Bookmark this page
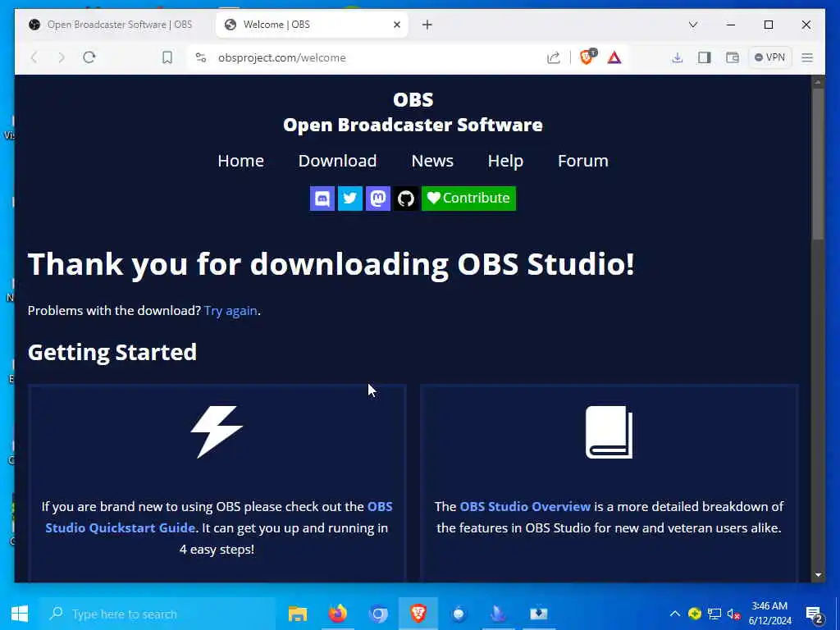The width and height of the screenshot is (840, 630). 167,57
